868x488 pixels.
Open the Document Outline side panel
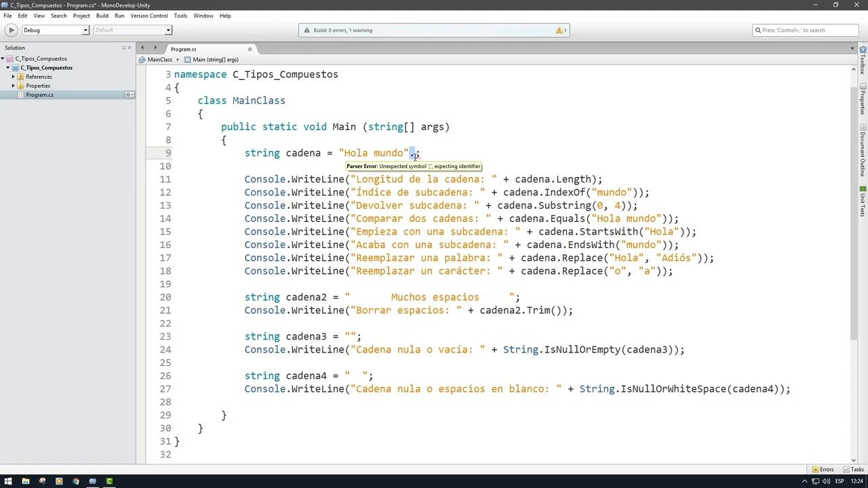(863, 154)
